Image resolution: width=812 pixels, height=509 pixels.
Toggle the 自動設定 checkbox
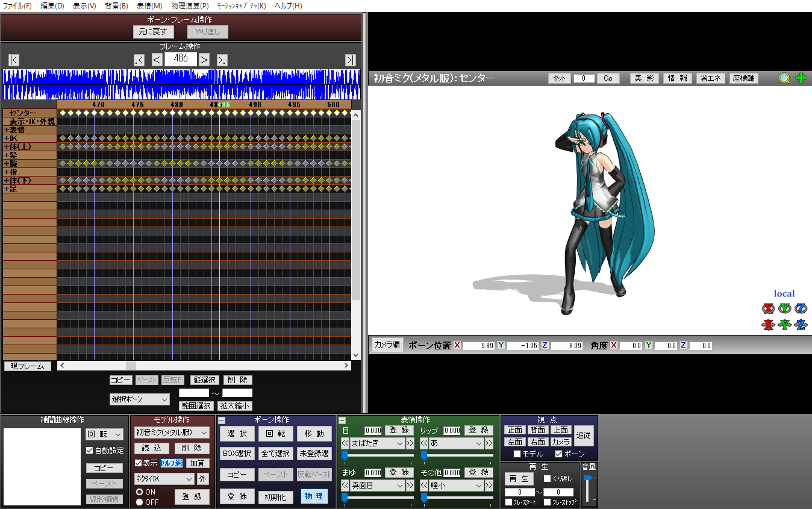90,451
